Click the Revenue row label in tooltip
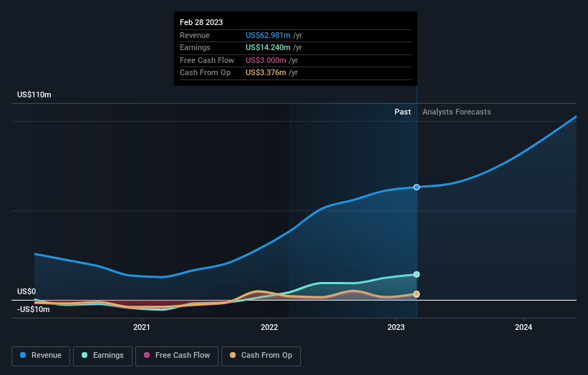The image size is (588, 375). pos(195,35)
